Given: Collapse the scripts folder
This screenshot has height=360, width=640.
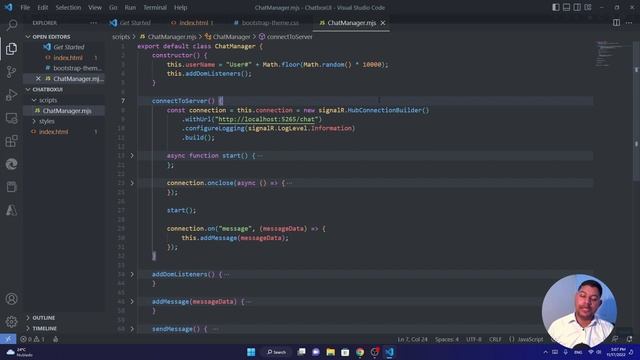Looking at the screenshot, I should (x=34, y=100).
